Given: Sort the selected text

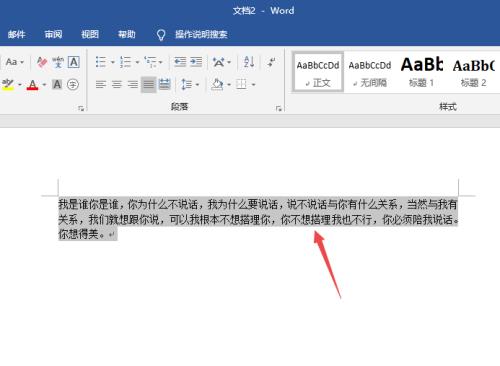Looking at the screenshot, I should coord(249,62).
